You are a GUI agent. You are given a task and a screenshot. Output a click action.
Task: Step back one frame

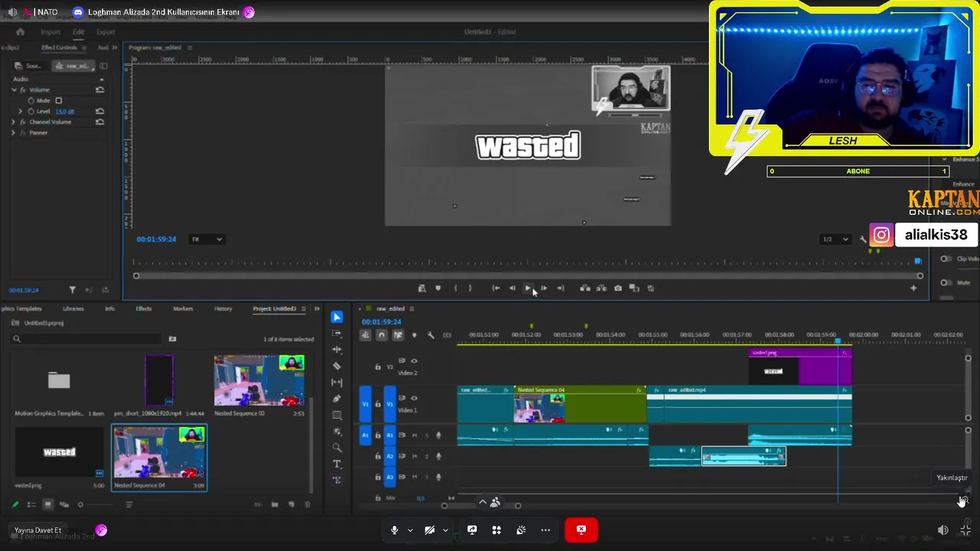[512, 289]
